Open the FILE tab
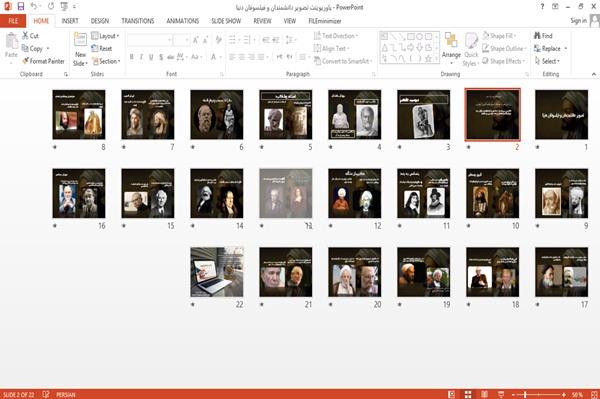The width and height of the screenshot is (600, 399). point(13,21)
